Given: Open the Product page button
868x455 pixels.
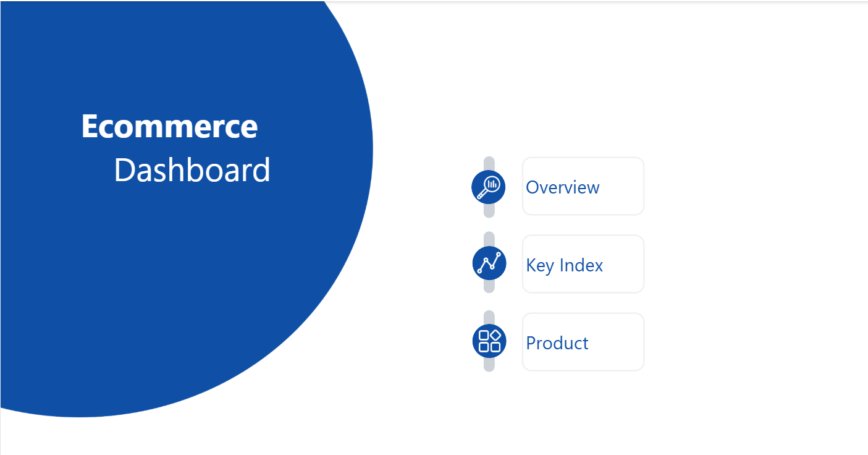Looking at the screenshot, I should [583, 342].
